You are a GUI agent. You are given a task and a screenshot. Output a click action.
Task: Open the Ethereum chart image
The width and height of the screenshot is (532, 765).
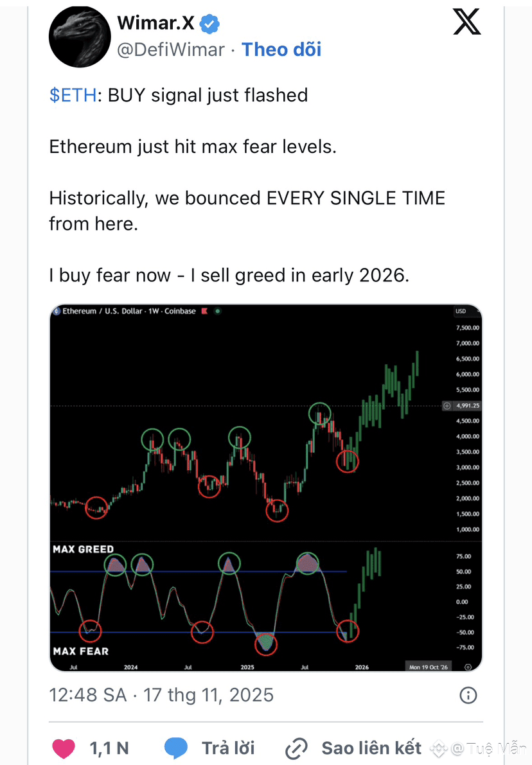(266, 488)
